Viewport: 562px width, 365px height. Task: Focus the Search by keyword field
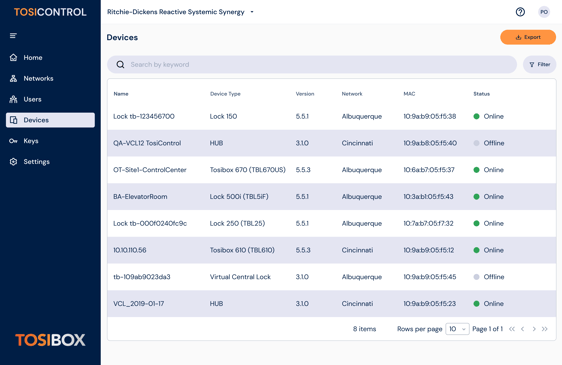[x=312, y=65]
